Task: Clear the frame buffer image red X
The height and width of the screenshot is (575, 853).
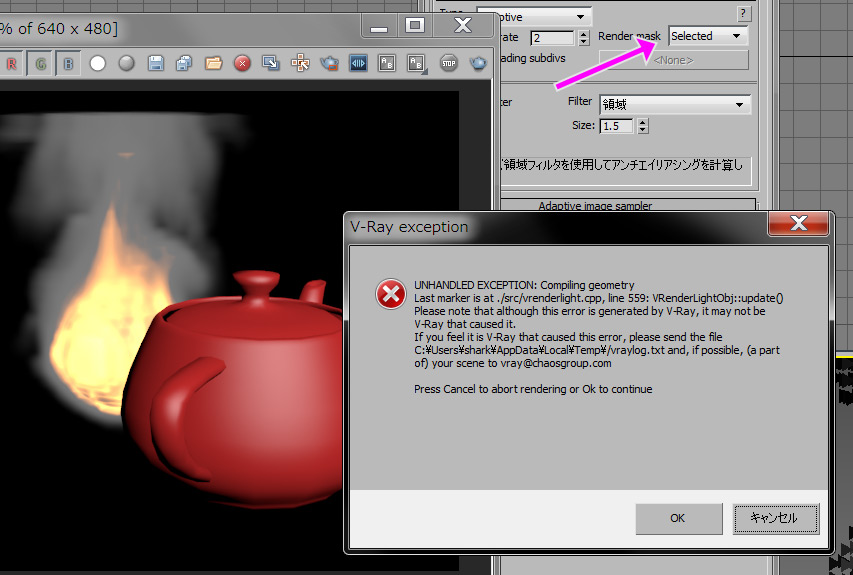Action: pos(242,63)
